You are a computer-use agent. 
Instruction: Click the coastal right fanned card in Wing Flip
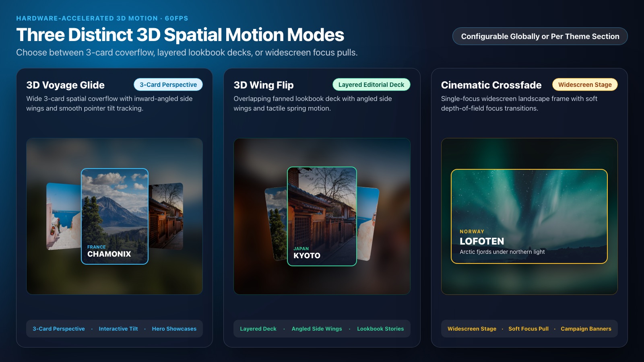tap(368, 223)
